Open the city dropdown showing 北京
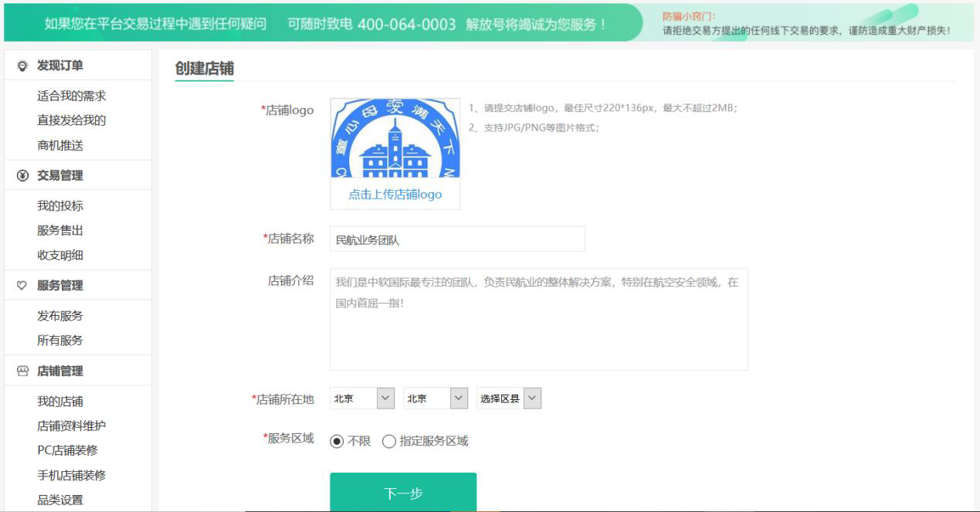The height and width of the screenshot is (512, 980). (x=436, y=398)
